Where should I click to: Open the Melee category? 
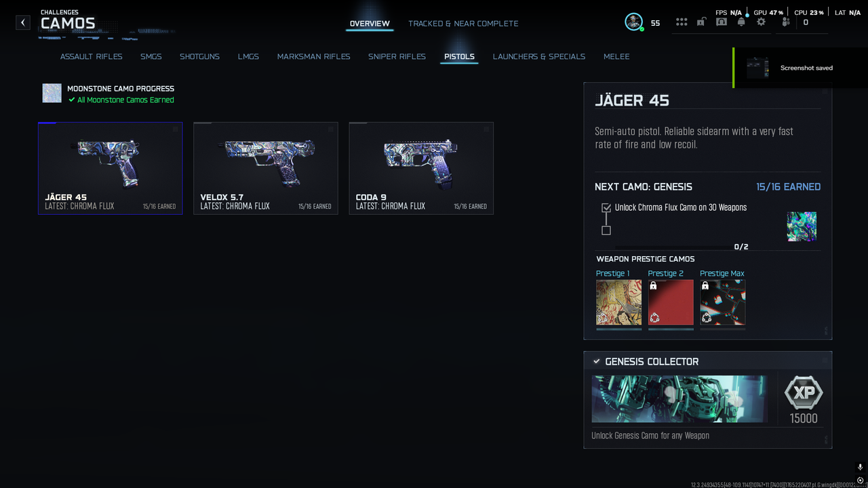tap(616, 56)
